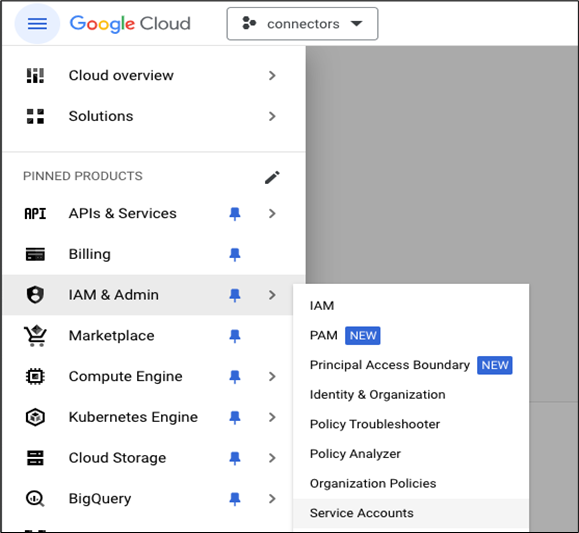Expand the Solutions submenu chevron
579x533 pixels.
click(272, 116)
